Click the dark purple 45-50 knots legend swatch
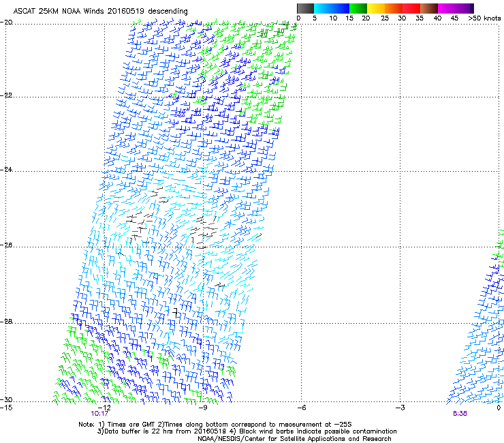Screen dimensions: 504x443 point(464,8)
